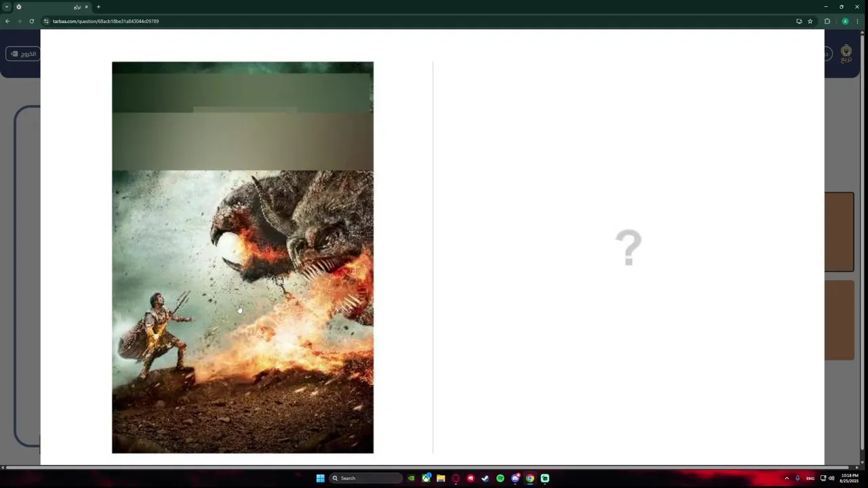Viewport: 868px width, 488px height.
Task: Open NVIDIA app from taskbar
Action: pyautogui.click(x=411, y=478)
